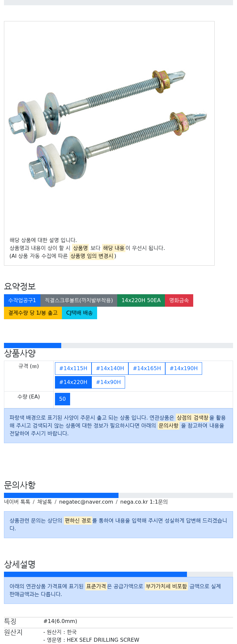Image resolution: width=237 pixels, height=644 pixels.
Task: Click the 14x220H 50EA green tag
Action: pyautogui.click(x=141, y=300)
